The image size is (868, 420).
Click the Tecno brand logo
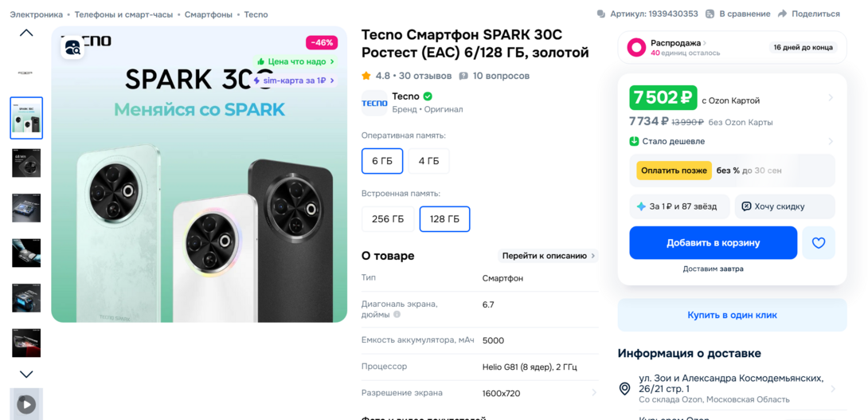374,103
